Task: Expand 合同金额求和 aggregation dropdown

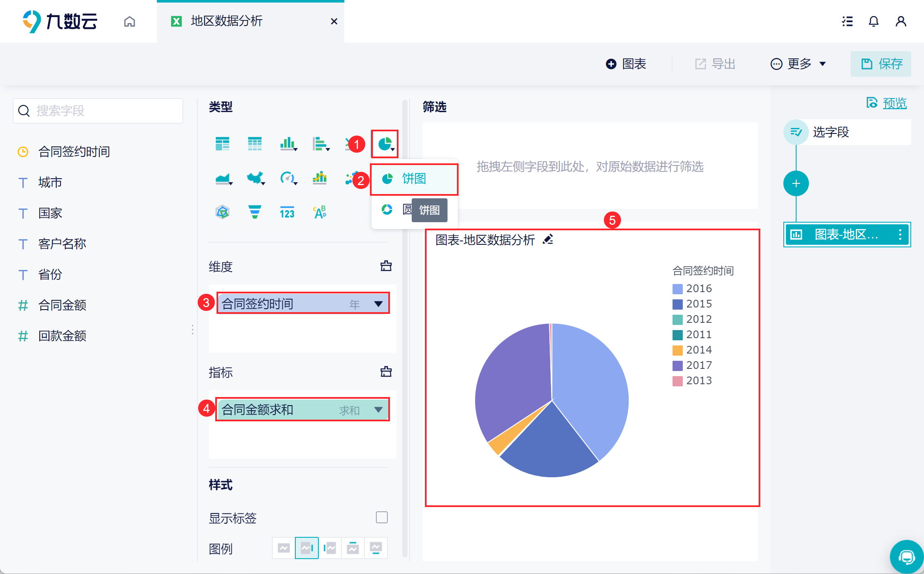Action: tap(378, 409)
